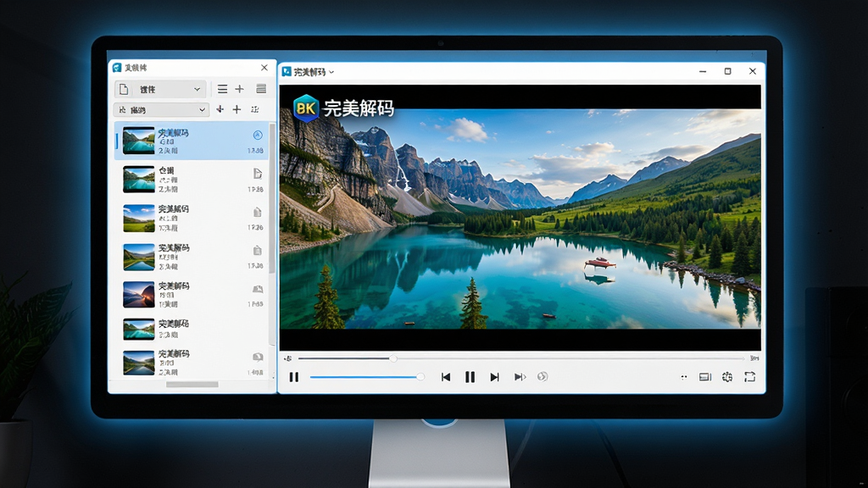The height and width of the screenshot is (488, 868).
Task: Click the frame step forward button after next track
Action: pos(520,377)
